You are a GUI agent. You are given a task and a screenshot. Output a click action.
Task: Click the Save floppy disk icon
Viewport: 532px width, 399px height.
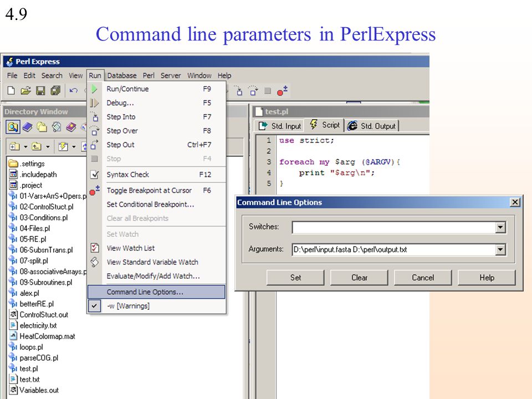pyautogui.click(x=40, y=90)
